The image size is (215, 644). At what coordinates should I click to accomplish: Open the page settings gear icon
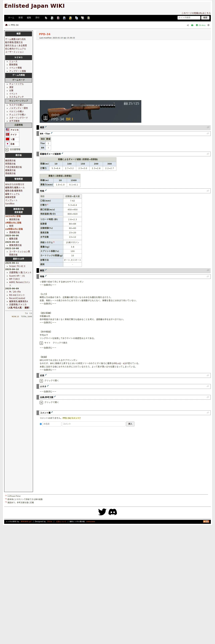[x=208, y=25]
